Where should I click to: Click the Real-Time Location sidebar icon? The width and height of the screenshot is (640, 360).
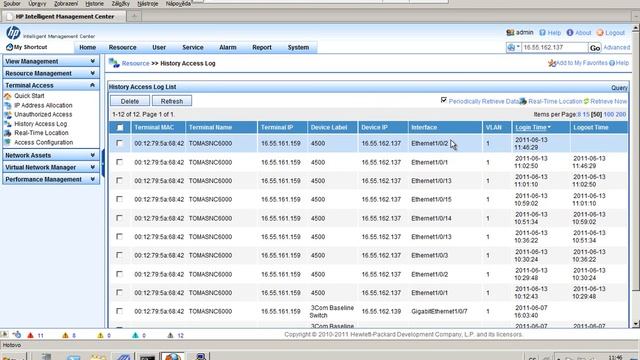click(8, 133)
